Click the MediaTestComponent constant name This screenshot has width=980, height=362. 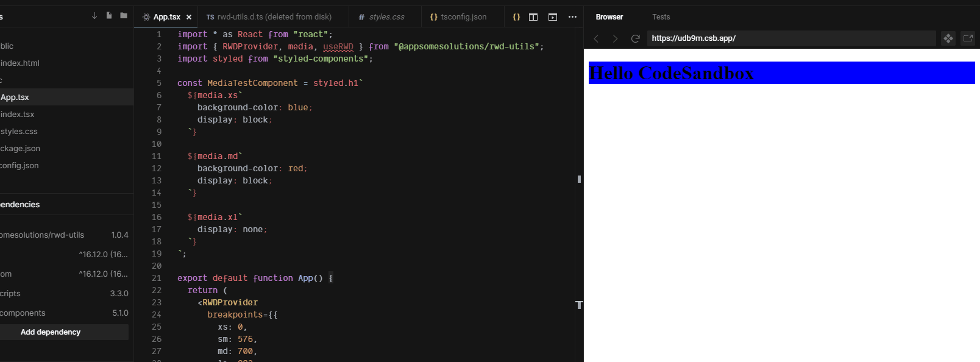(252, 83)
